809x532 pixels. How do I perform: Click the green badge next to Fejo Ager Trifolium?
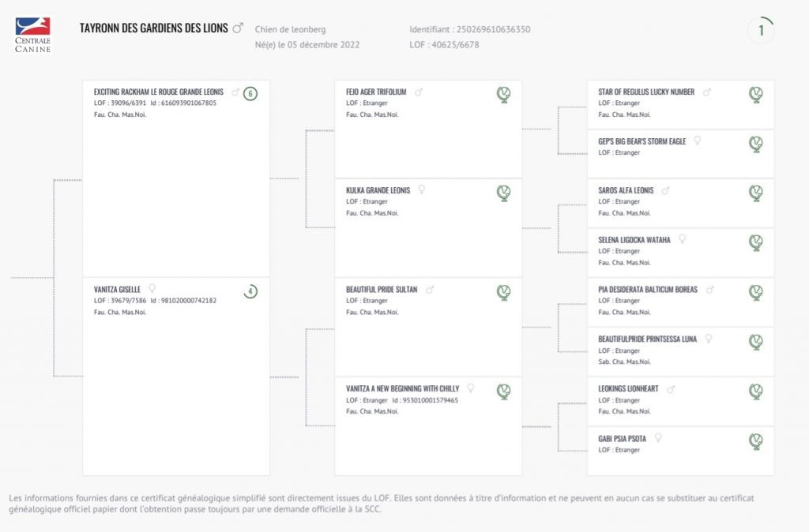click(503, 95)
